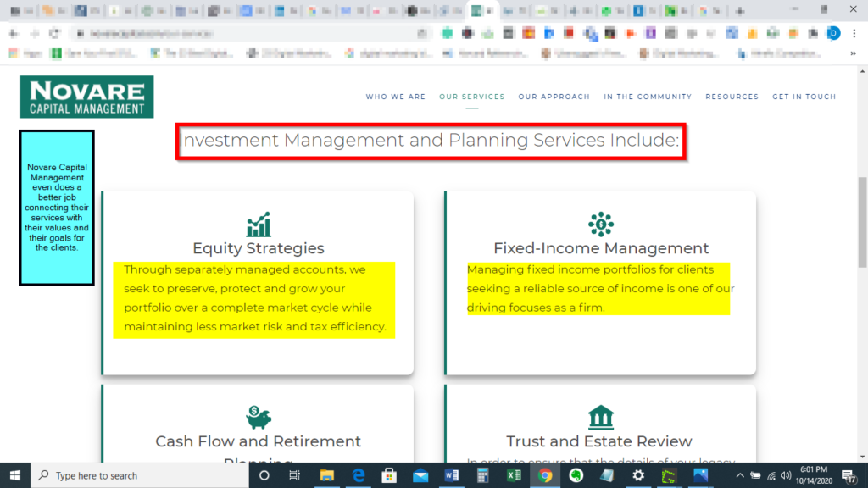Open Windows Settings gear in the taskbar

(638, 475)
